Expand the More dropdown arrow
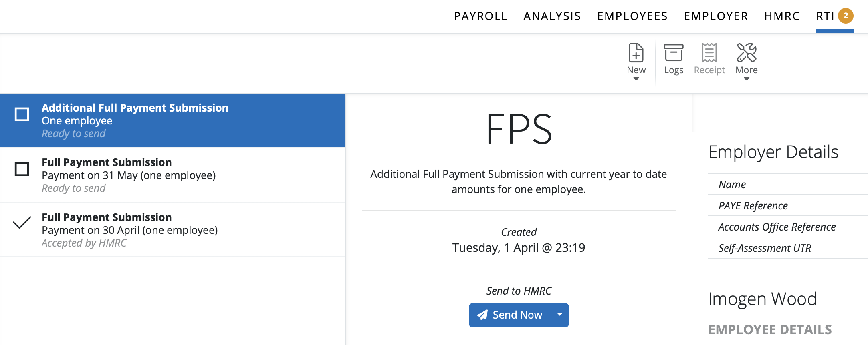The width and height of the screenshot is (868, 345). coord(747,79)
